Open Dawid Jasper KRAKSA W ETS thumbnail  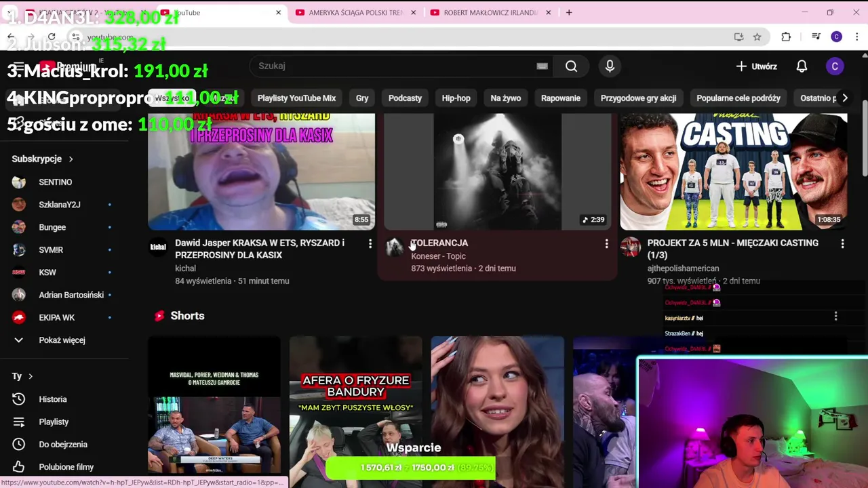pos(261,172)
